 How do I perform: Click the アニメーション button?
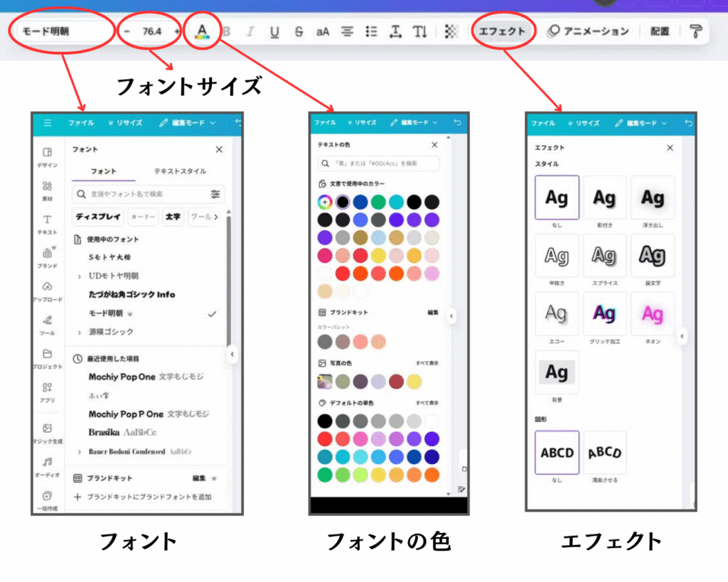tap(589, 31)
